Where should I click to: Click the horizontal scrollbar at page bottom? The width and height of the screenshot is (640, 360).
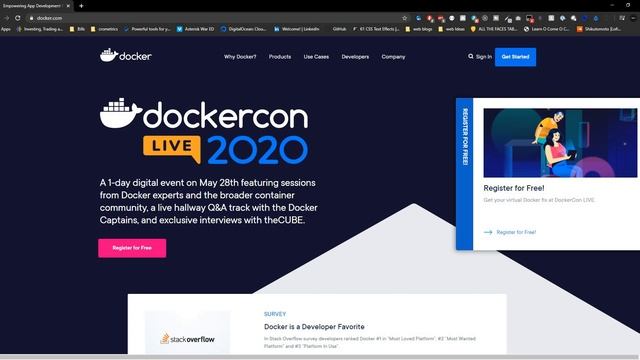[x=320, y=357]
